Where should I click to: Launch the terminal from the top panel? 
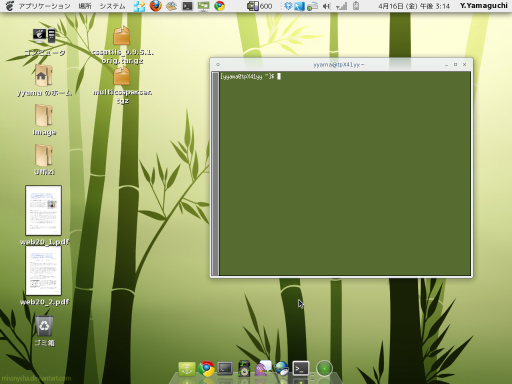[187, 6]
